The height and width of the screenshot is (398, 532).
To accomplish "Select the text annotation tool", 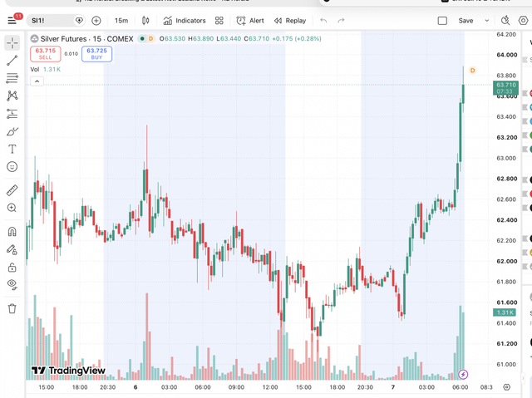I will (x=12, y=150).
